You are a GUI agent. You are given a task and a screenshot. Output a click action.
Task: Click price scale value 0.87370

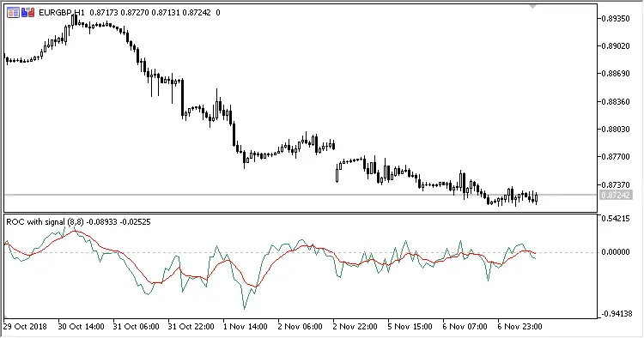click(616, 185)
